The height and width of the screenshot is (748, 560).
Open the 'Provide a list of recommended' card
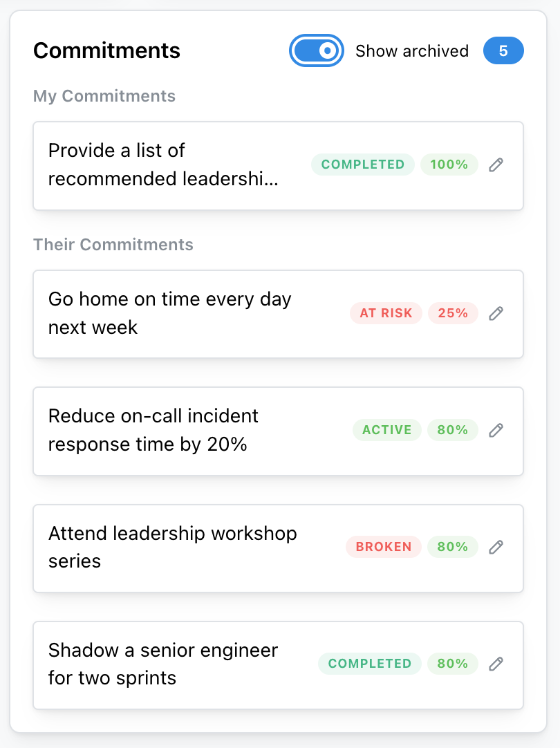(x=164, y=165)
